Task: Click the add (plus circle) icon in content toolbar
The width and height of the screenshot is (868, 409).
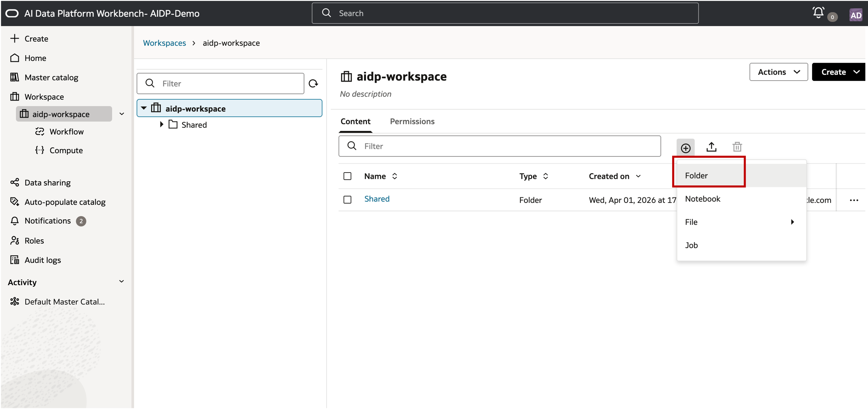Action: (x=685, y=148)
